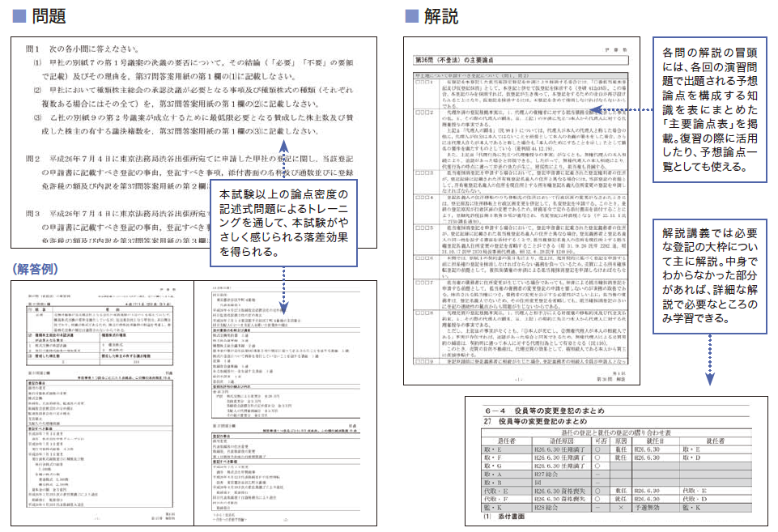Click the 退任原因 column header
The height and width of the screenshot is (532, 778).
tap(561, 440)
